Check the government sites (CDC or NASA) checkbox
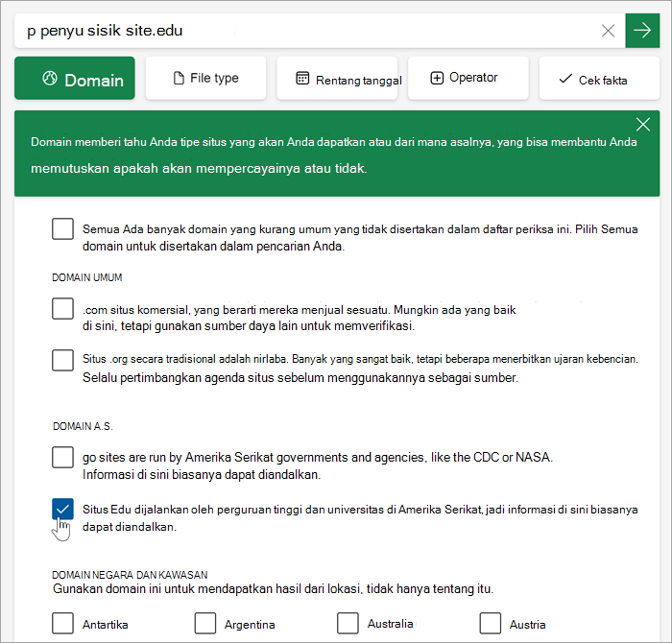Viewport: 672px width, 643px height. click(62, 457)
